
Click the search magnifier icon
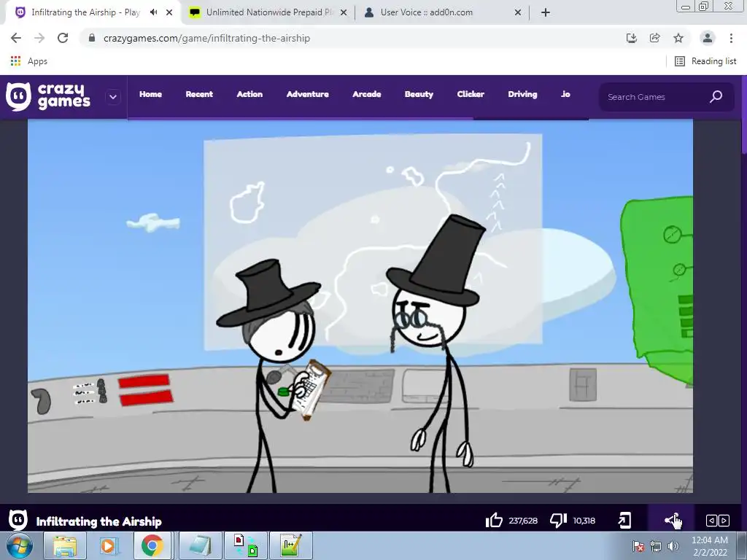tap(716, 97)
